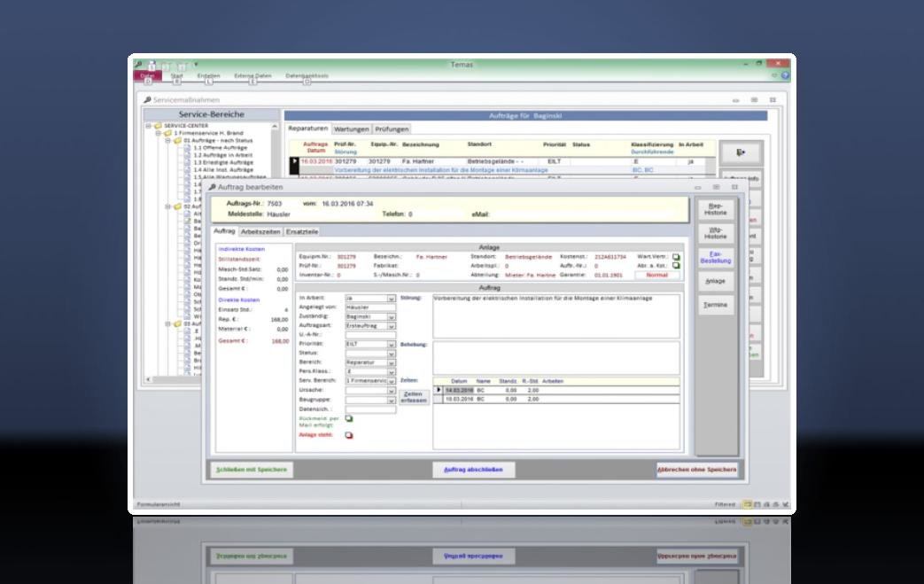The image size is (924, 584).
Task: Click the Fax-Bestellung button
Action: pos(716,258)
